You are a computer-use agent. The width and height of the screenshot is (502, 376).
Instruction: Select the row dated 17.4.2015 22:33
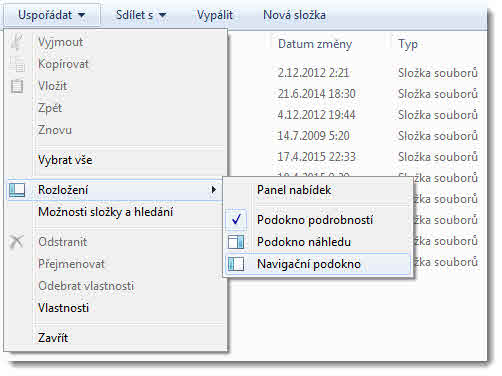pyautogui.click(x=317, y=157)
